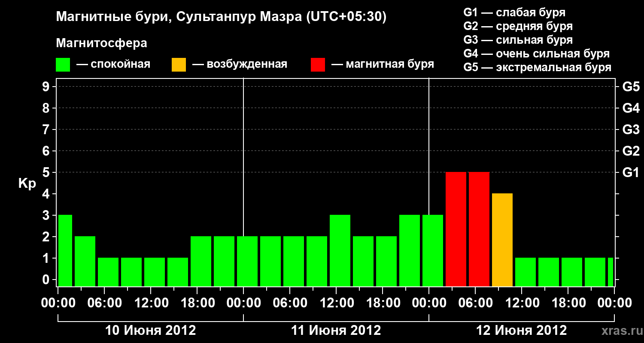Image resolution: width=644 pixels, height=343 pixels.
Task: Click legend line 'G1 — слабая буря'
Action: click(514, 12)
